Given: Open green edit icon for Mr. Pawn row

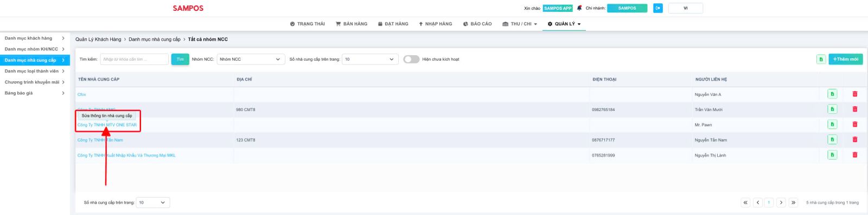Looking at the screenshot, I should pos(832,125).
